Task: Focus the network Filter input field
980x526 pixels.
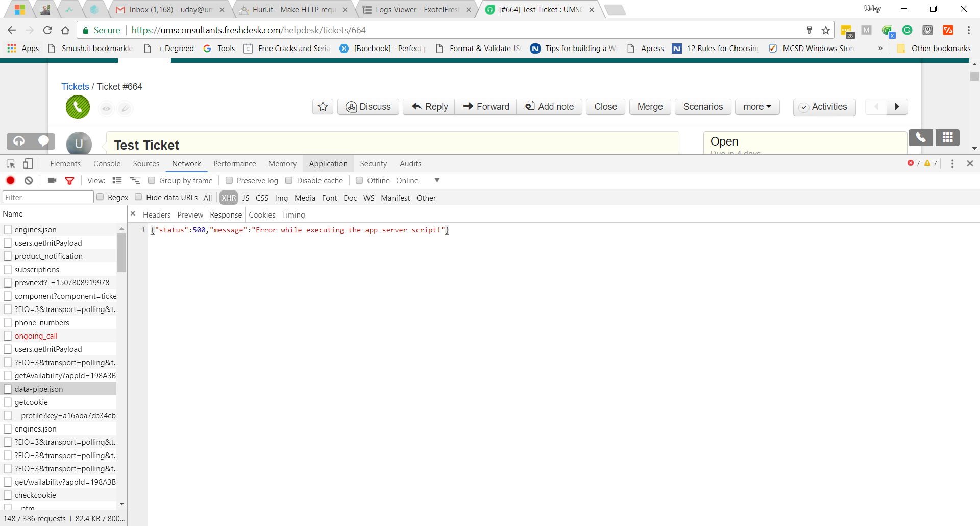Action: click(x=48, y=197)
